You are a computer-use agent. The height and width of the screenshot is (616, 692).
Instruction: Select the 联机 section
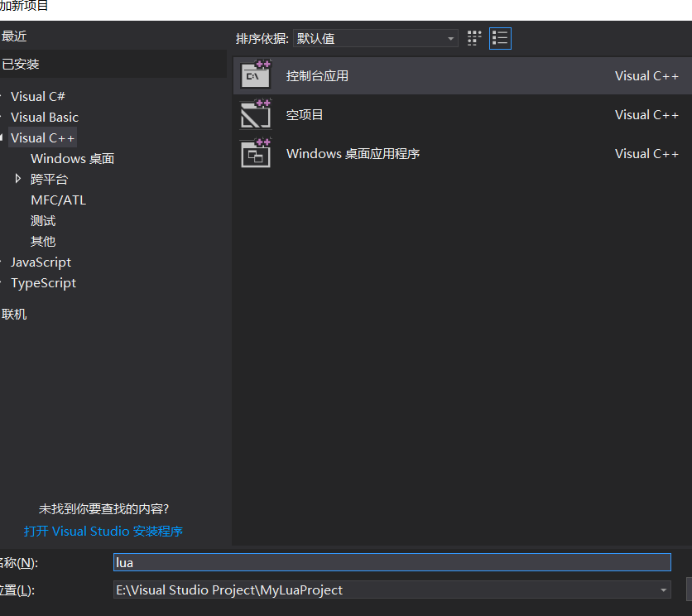(x=14, y=315)
